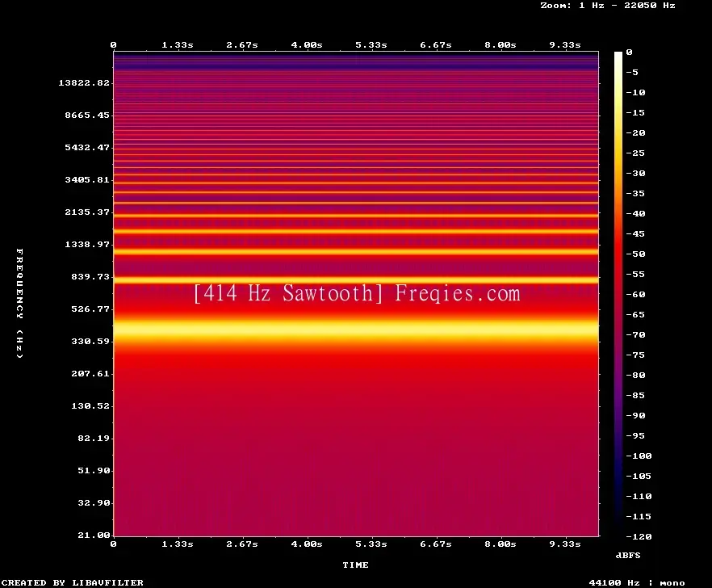
Task: Click the bottom 2.67s time label
Action: (242, 544)
